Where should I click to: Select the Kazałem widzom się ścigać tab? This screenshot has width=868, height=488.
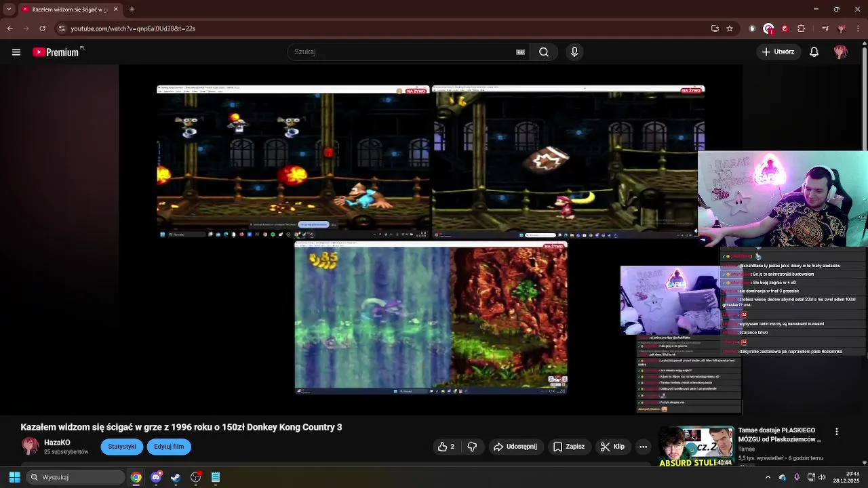click(70, 9)
